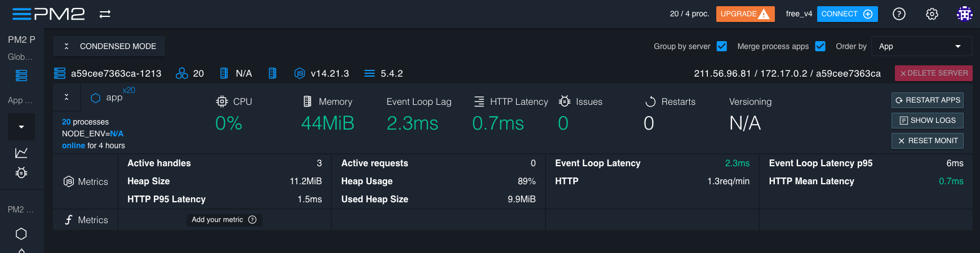Click RESET MONIT button
The height and width of the screenshot is (253, 980).
[927, 141]
